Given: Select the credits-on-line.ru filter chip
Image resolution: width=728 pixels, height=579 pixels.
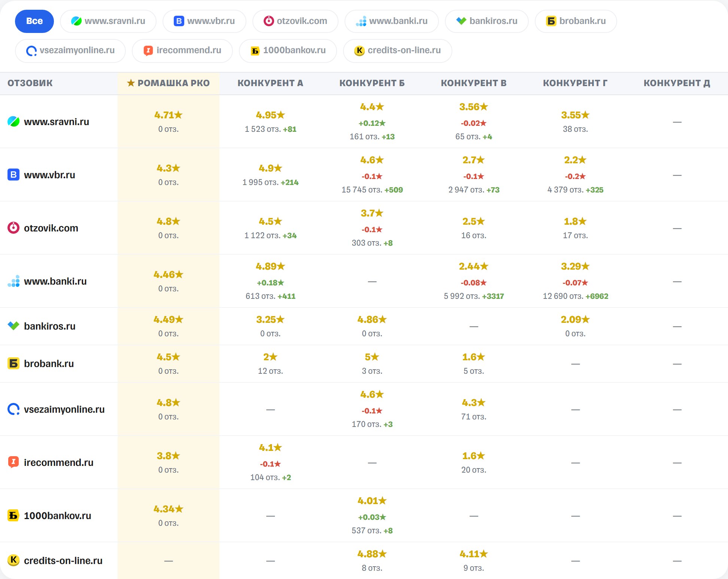Looking at the screenshot, I should click(398, 51).
